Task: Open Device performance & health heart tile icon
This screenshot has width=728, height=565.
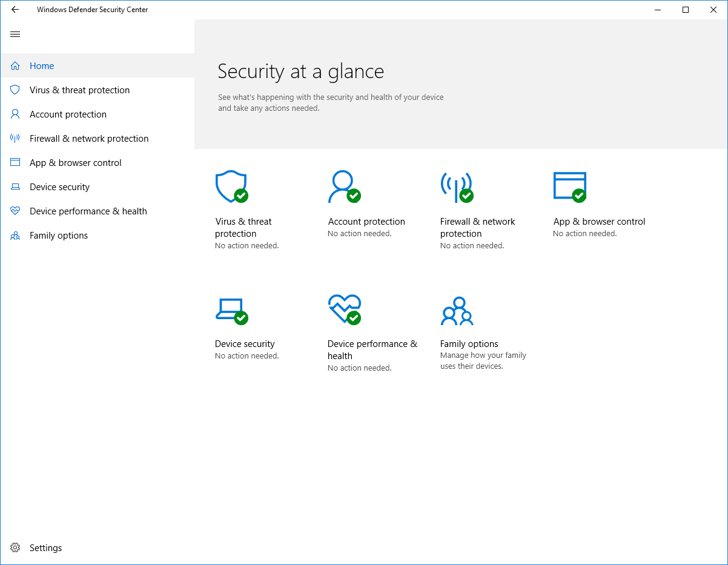Action: (343, 309)
